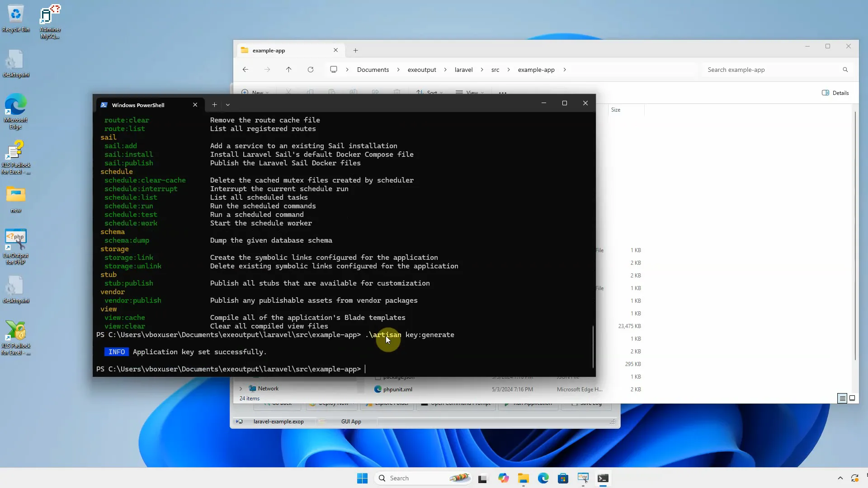The image size is (868, 488).
Task: Click the Explorer back arrow
Action: [245, 70]
